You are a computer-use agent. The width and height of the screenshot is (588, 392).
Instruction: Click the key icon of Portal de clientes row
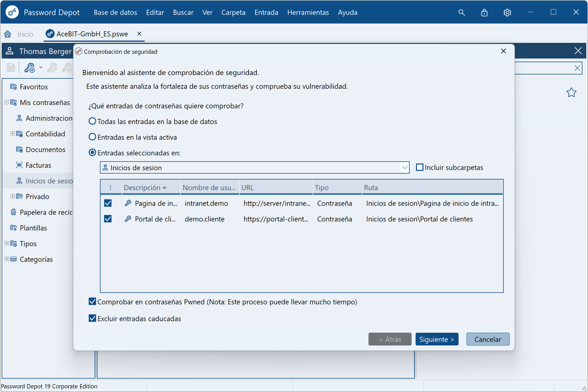128,219
